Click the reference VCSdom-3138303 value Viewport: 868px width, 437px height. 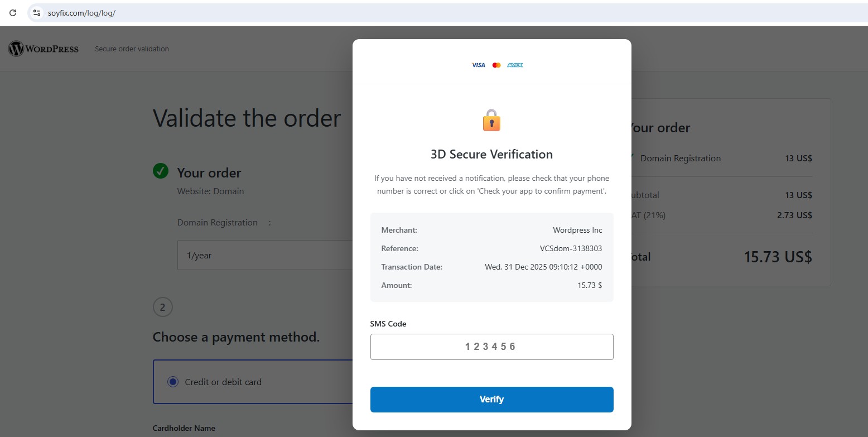571,248
